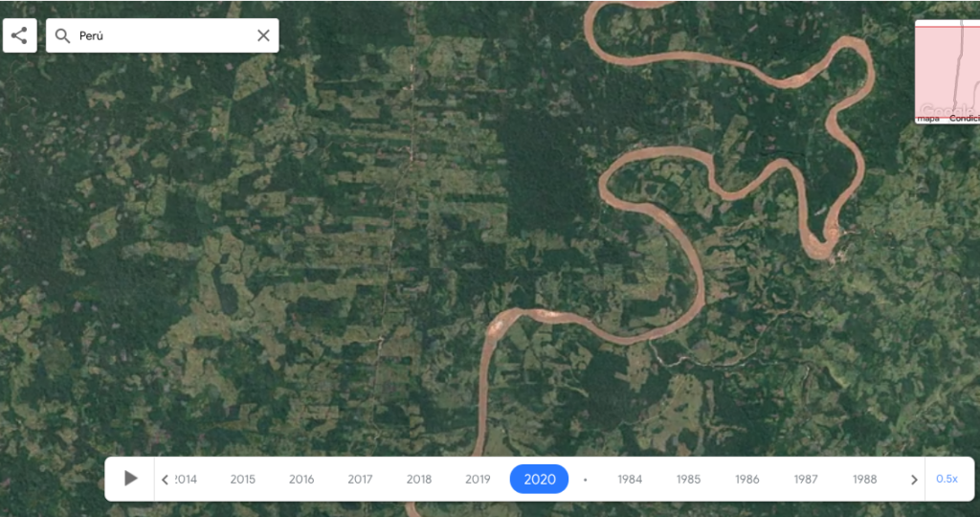Show earlier years with left chevron

(x=165, y=480)
